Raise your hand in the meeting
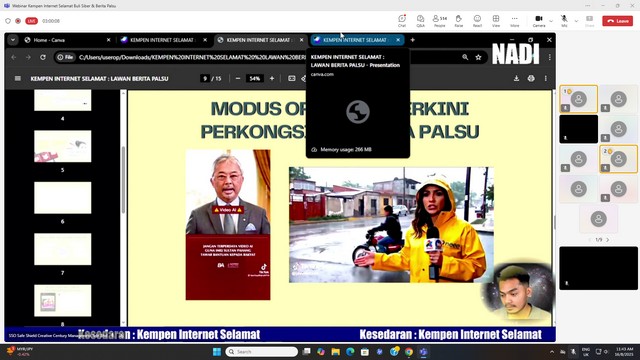Screen dimensions: 640x360 (x=459, y=20)
